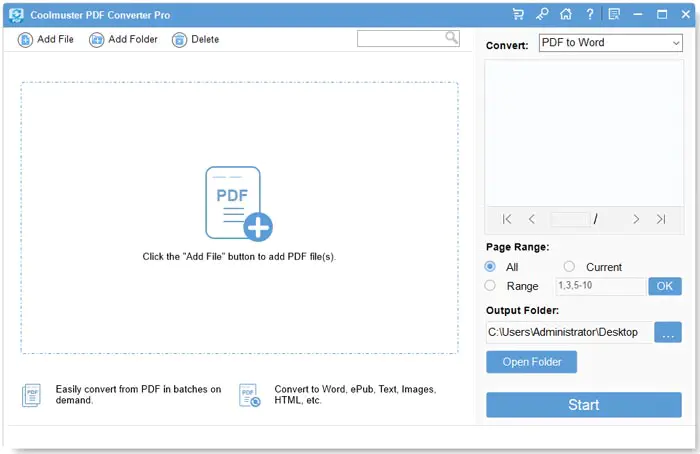This screenshot has width=700, height=454.
Task: Select the All page range option
Action: point(490,267)
